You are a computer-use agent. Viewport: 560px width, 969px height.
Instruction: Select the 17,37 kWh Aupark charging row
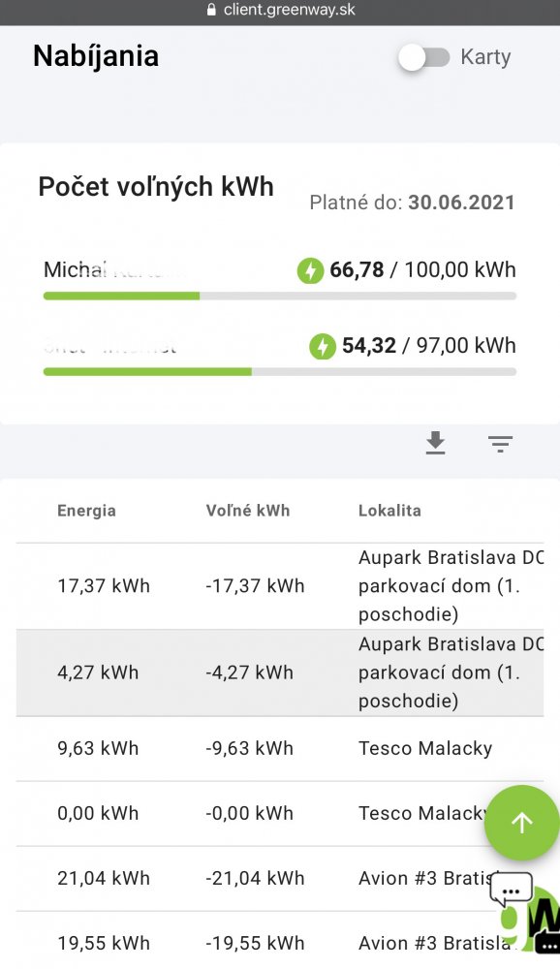280,586
